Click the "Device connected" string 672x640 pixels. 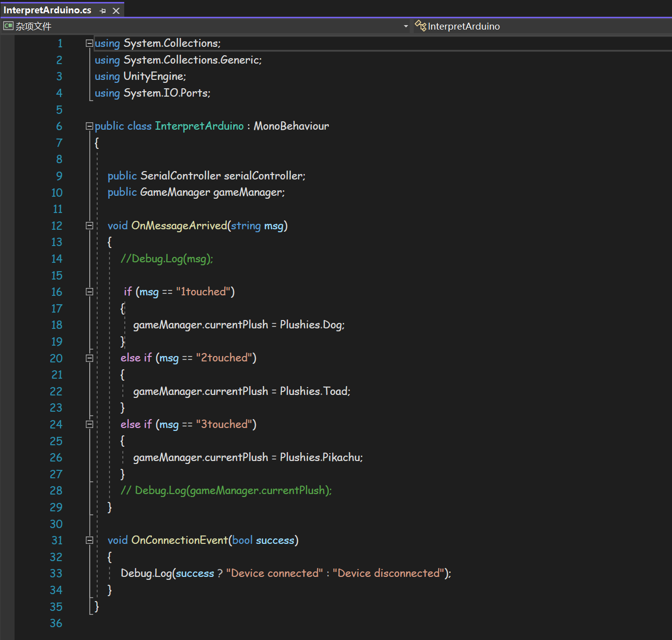[x=275, y=573]
